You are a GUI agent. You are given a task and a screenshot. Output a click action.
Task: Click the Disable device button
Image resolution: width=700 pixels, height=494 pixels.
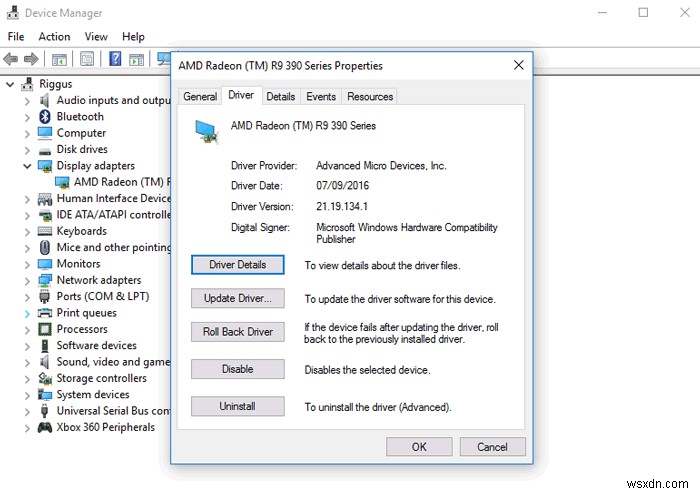pos(238,369)
